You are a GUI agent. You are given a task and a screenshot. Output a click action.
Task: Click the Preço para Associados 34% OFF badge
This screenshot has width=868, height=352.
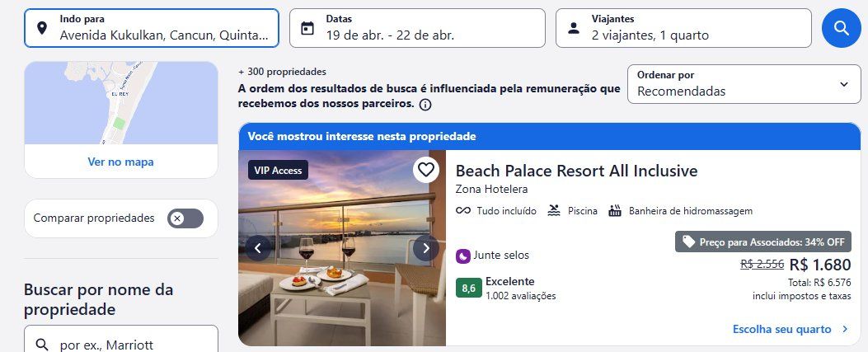click(762, 242)
